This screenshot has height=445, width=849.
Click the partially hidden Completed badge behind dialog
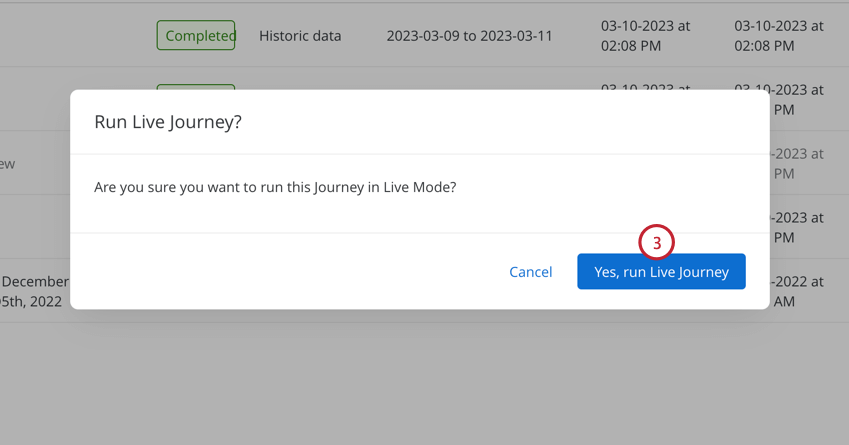(196, 87)
